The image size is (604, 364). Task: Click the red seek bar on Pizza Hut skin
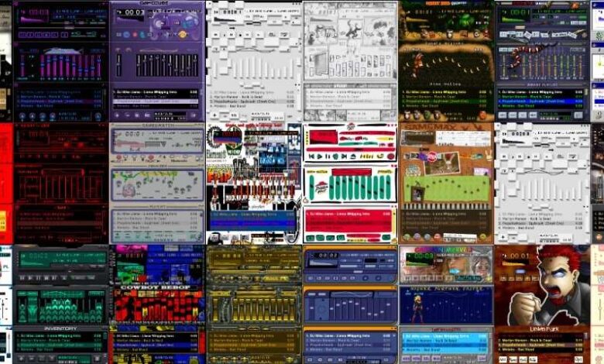click(x=351, y=149)
